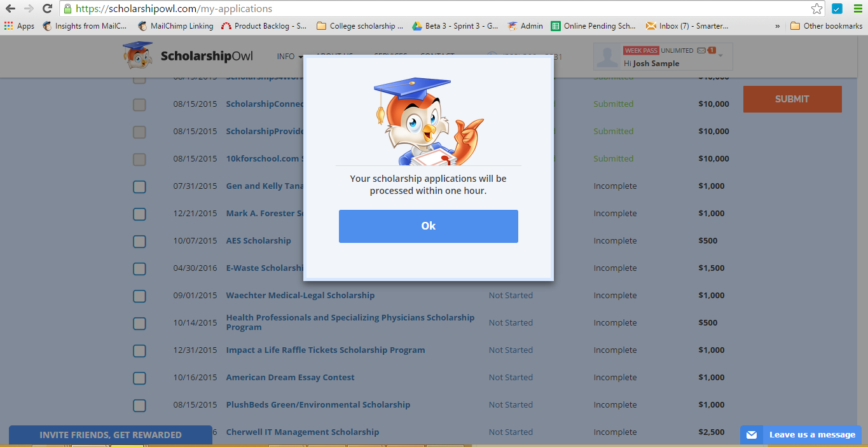Select the checkbox for American Dream Essay Contest

tap(139, 378)
